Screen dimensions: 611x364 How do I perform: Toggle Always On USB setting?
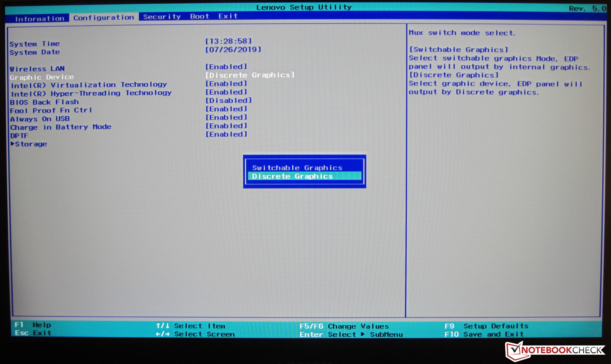(x=226, y=117)
